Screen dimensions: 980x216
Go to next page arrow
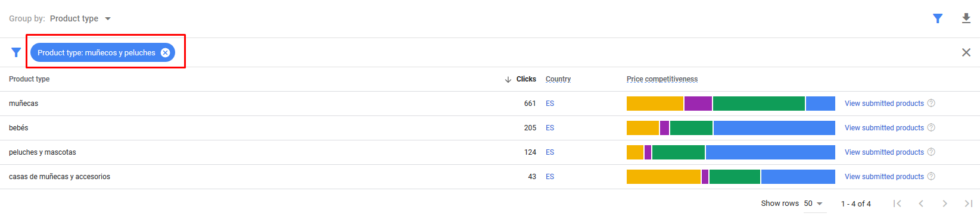(945, 204)
